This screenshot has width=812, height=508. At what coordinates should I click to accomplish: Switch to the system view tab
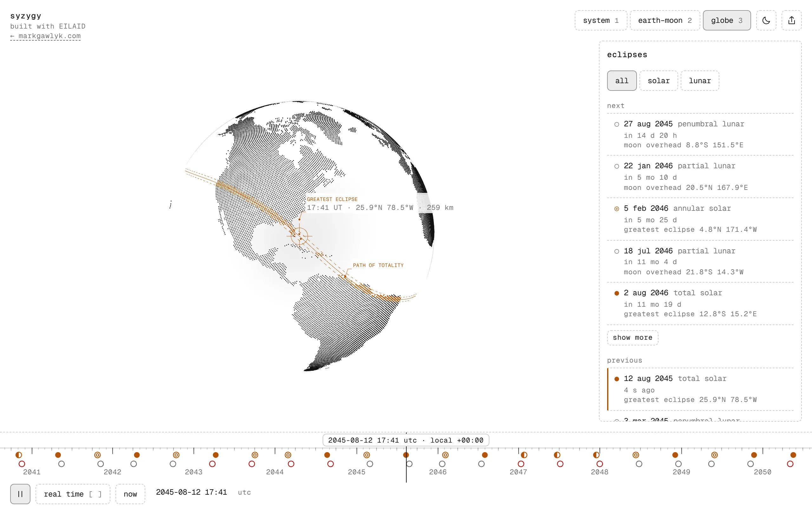(x=601, y=21)
